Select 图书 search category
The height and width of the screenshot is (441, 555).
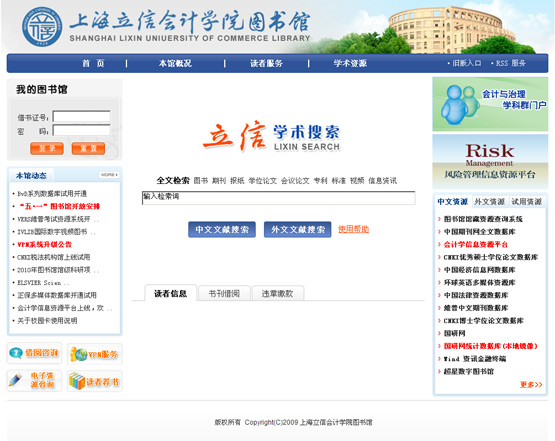pyautogui.click(x=201, y=181)
